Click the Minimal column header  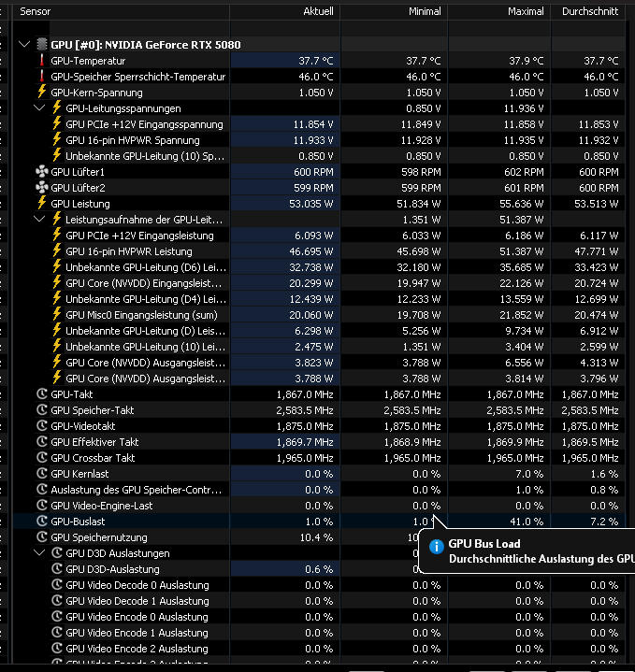(394, 11)
